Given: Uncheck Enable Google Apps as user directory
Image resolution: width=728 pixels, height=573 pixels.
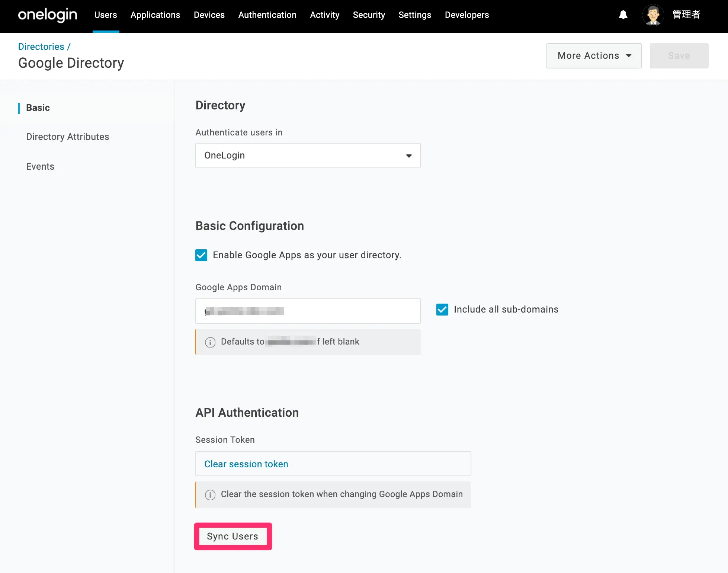Looking at the screenshot, I should click(201, 255).
